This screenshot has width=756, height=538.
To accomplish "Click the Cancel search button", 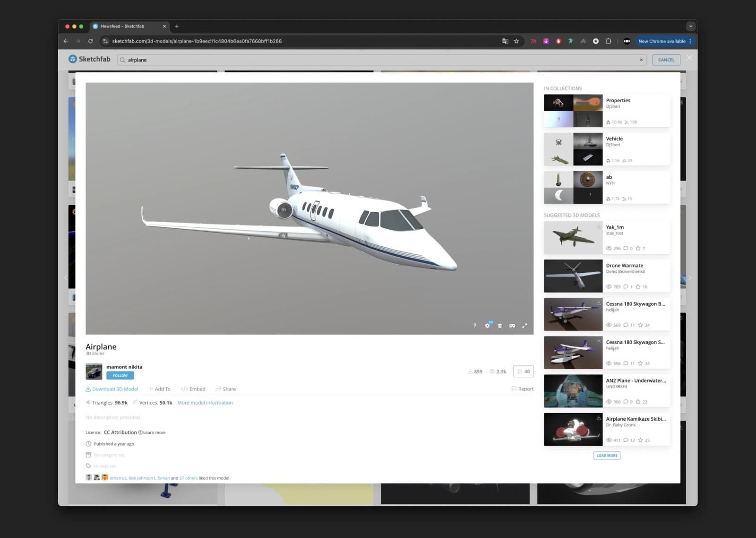I will tap(666, 60).
